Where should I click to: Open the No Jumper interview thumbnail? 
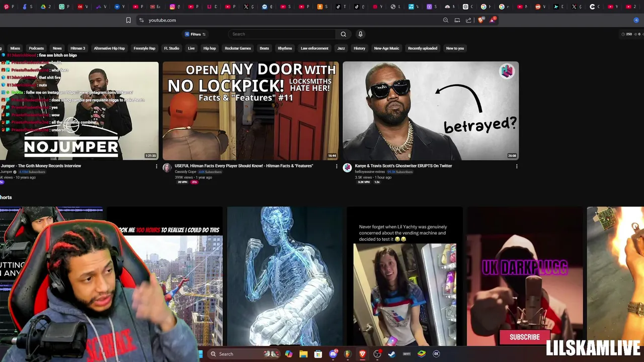pyautogui.click(x=79, y=111)
